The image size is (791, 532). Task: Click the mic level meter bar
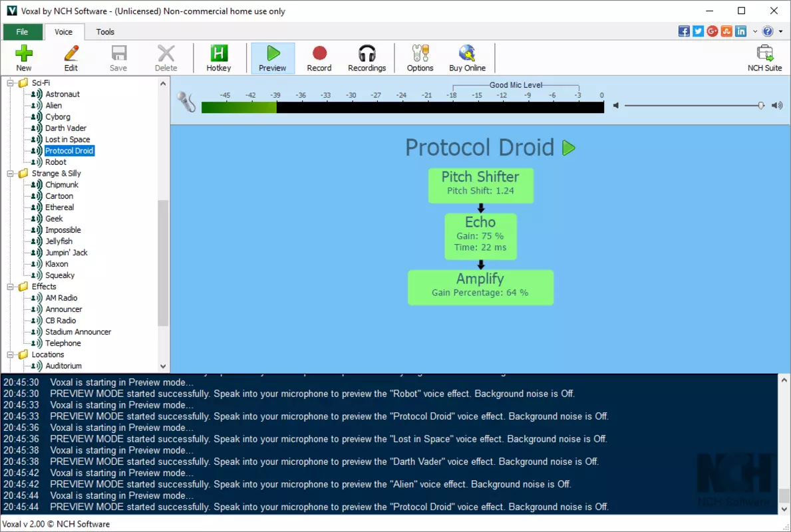click(402, 108)
